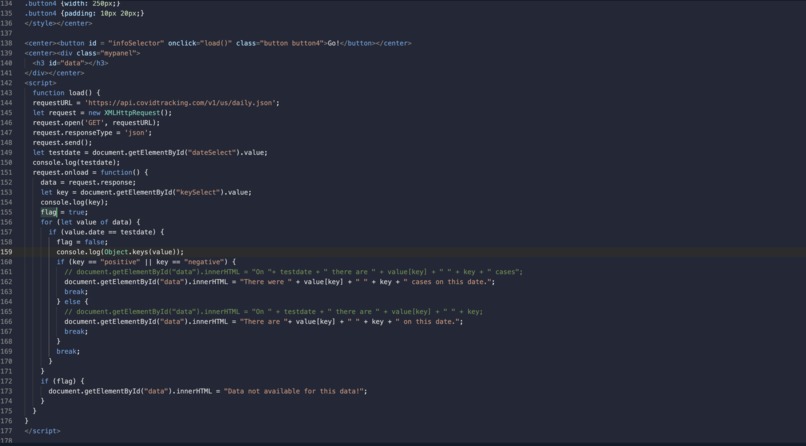Click the 'Object.keys(value)' expression

pos(142,252)
